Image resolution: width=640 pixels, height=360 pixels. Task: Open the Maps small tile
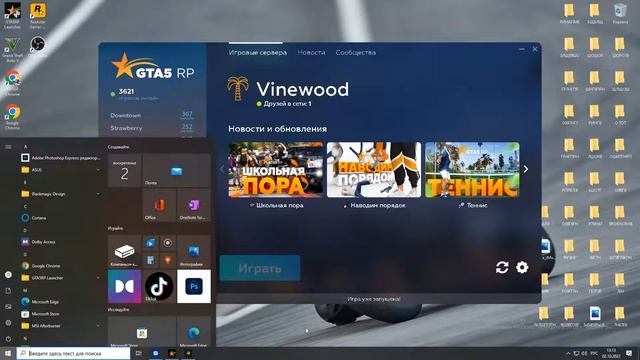[168, 260]
